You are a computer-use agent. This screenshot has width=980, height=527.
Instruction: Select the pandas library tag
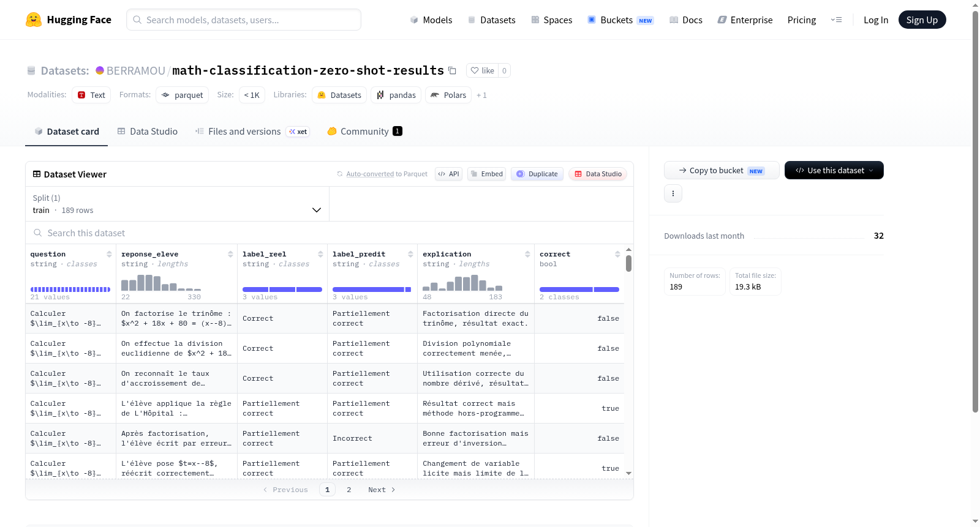tap(396, 95)
